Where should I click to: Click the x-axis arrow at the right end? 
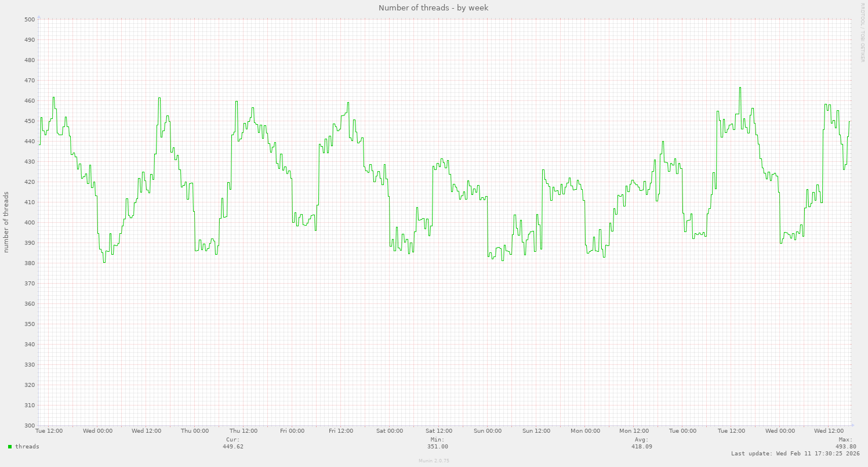coord(852,425)
